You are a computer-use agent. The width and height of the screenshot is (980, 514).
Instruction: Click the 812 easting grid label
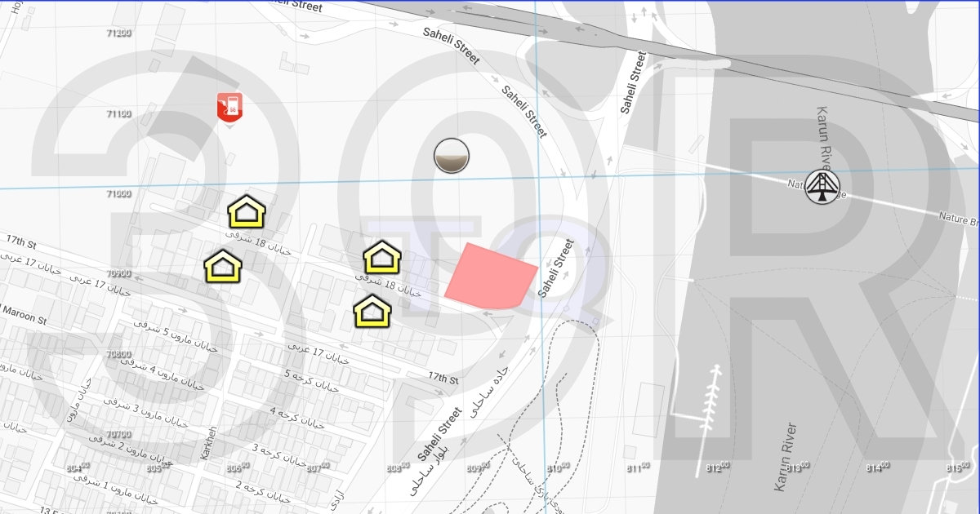click(716, 467)
